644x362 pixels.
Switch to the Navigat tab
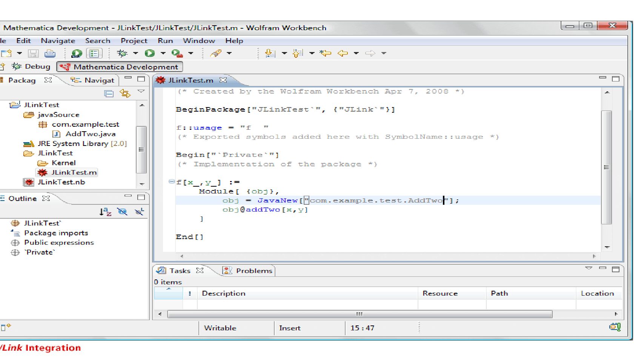point(93,80)
